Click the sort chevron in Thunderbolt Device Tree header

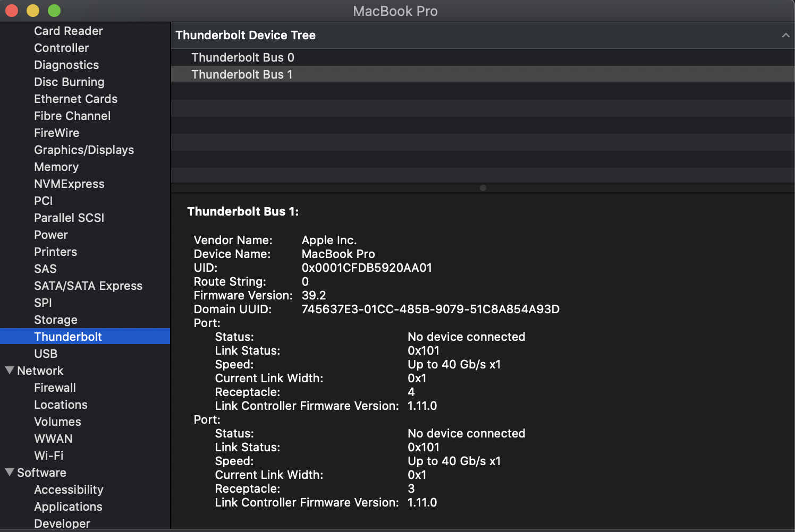pyautogui.click(x=785, y=35)
